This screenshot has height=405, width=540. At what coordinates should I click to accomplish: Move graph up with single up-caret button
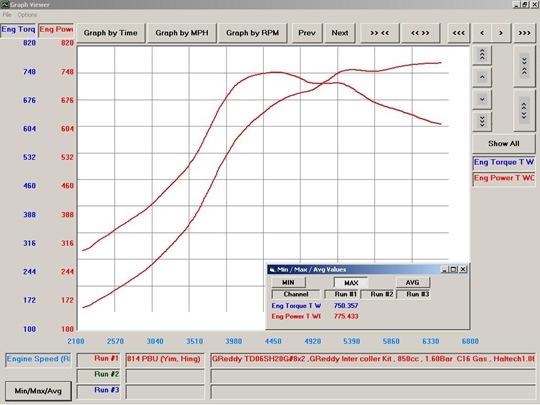[x=482, y=77]
